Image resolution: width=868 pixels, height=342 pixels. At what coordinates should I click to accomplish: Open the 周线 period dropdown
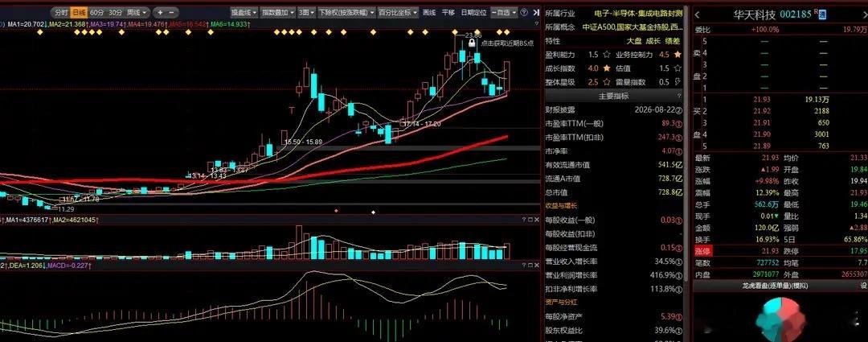point(136,12)
